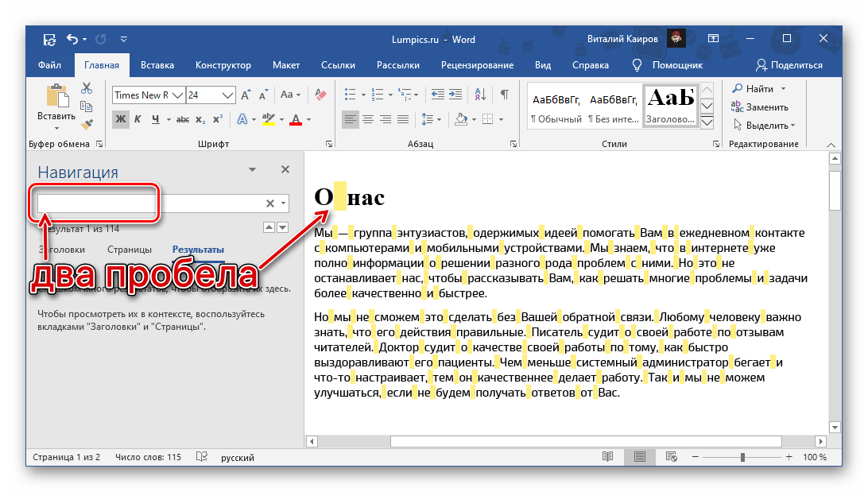Increase font size with larger A icon
Screen dimensions: 868x492
click(x=246, y=95)
